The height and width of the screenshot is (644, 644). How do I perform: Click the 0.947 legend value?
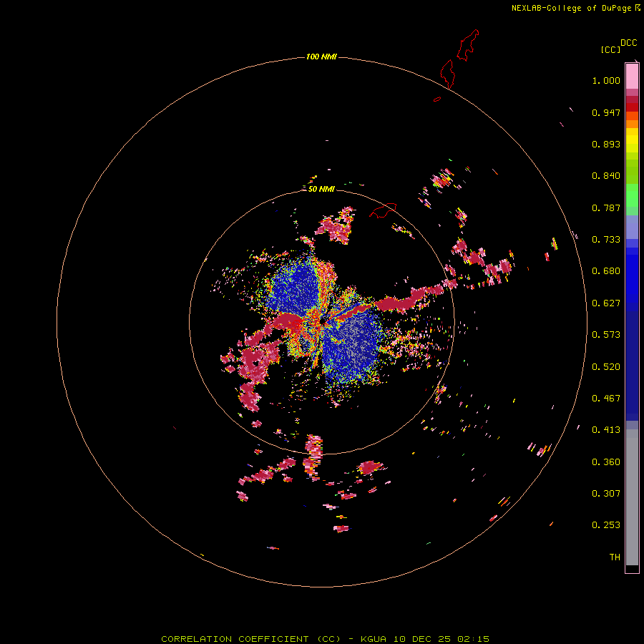[606, 112]
